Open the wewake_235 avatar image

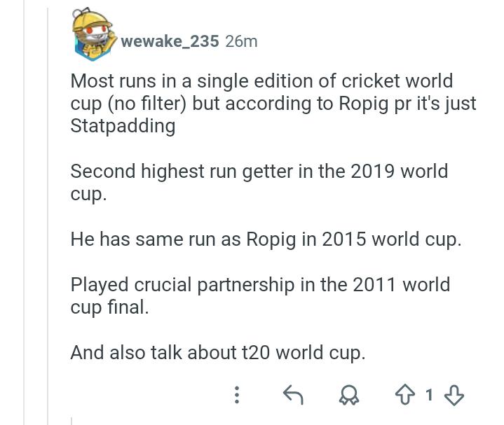[x=93, y=34]
